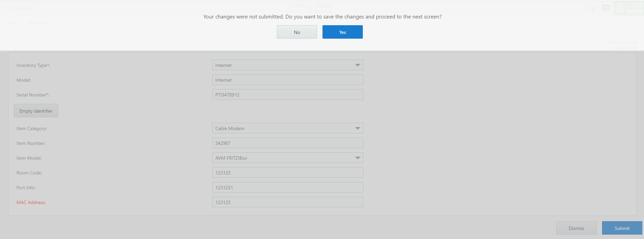The height and width of the screenshot is (239, 644).
Task: Open the Item Category dropdown
Action: pos(357,128)
